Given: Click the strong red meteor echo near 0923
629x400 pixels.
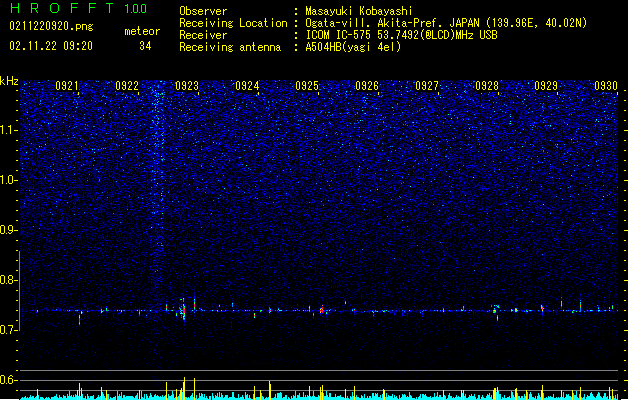Looking at the screenshot, I should coord(183,311).
